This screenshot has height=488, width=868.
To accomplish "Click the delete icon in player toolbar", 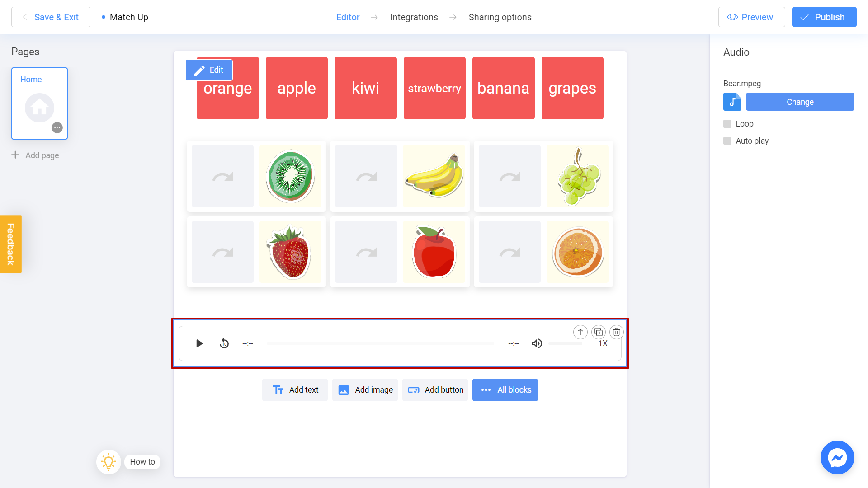I will pos(617,332).
